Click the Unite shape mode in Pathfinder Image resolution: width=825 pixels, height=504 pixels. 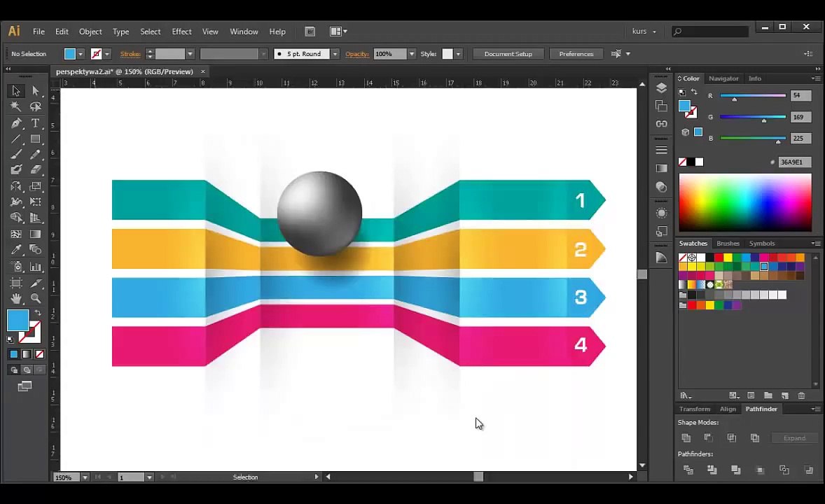[x=686, y=437]
